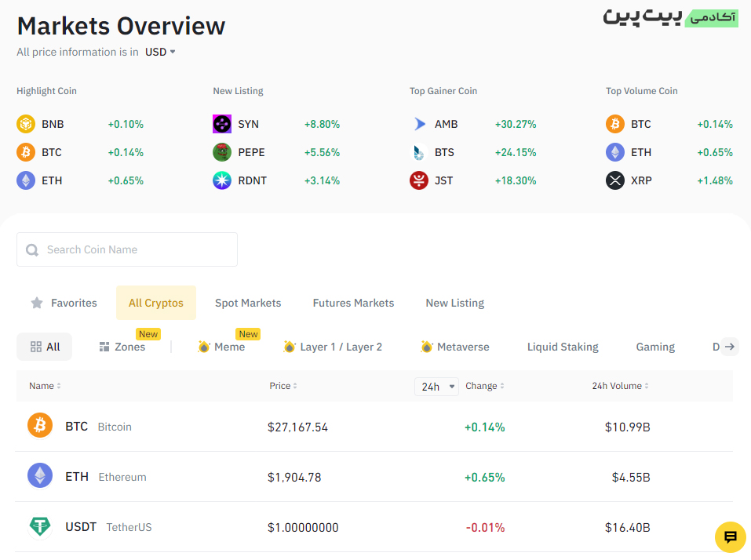Click AMB gainer percentage +30.27%

(x=516, y=124)
